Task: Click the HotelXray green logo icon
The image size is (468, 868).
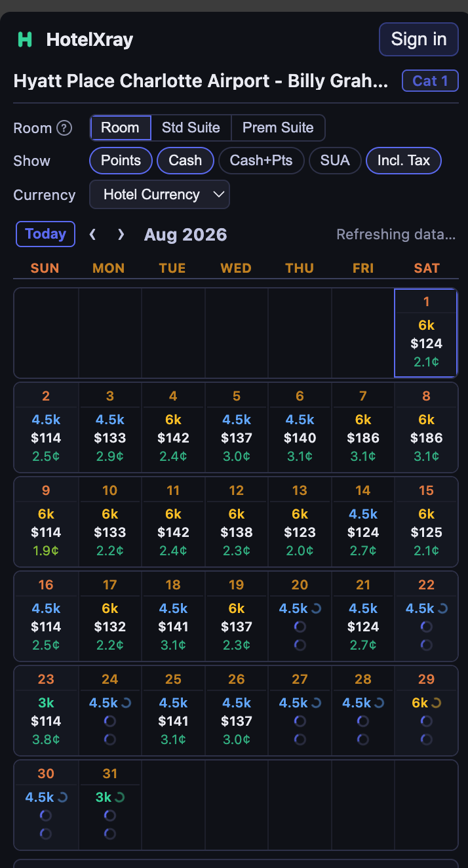Action: pyautogui.click(x=25, y=39)
